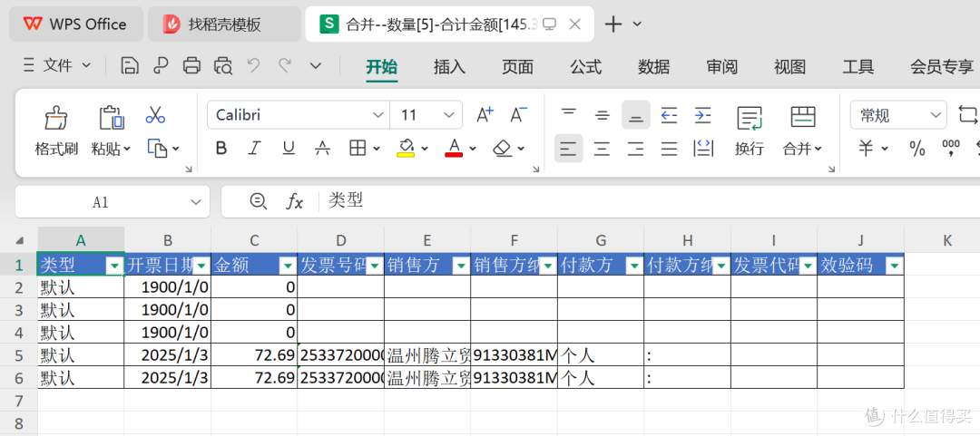This screenshot has height=436, width=980.
Task: Click the Clear eraser icon
Action: pyautogui.click(x=503, y=148)
